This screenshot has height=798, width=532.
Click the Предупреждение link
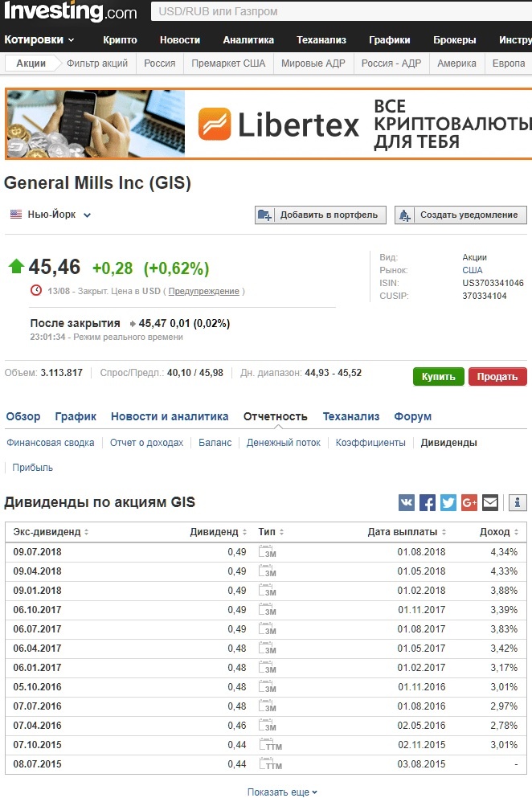(203, 291)
